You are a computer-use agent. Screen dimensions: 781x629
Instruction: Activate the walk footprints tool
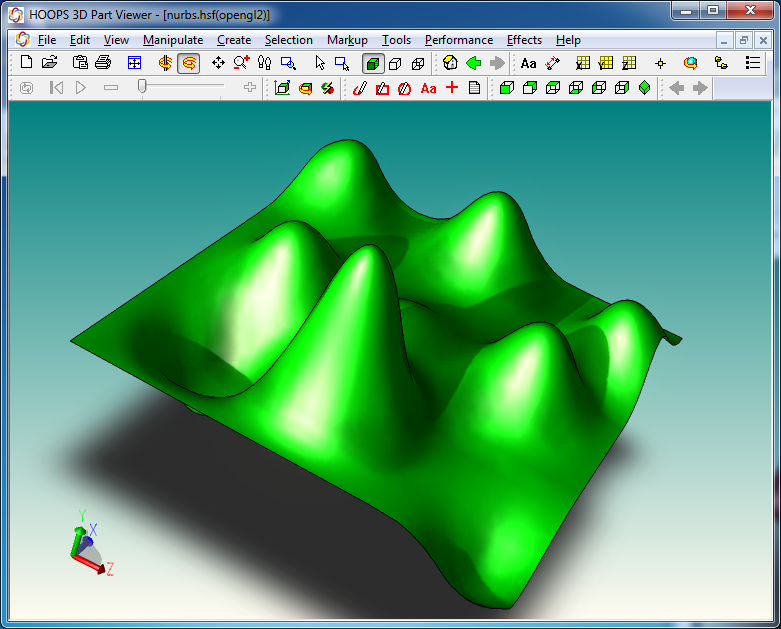tap(264, 63)
